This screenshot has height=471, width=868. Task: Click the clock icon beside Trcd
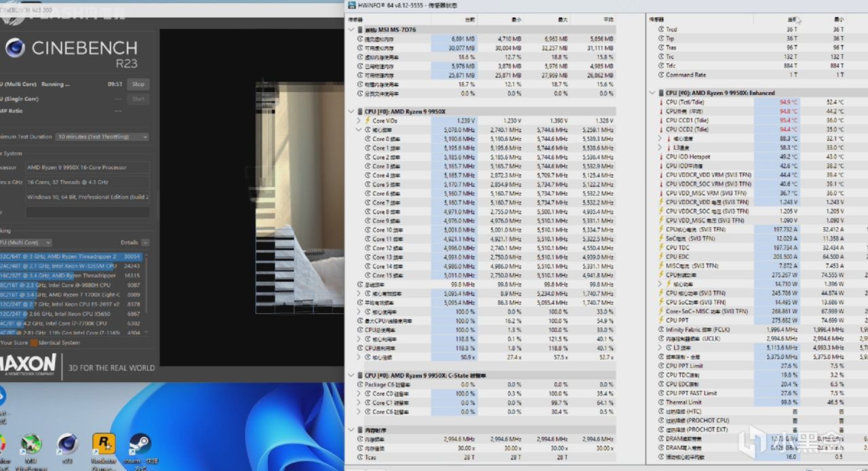[660, 29]
